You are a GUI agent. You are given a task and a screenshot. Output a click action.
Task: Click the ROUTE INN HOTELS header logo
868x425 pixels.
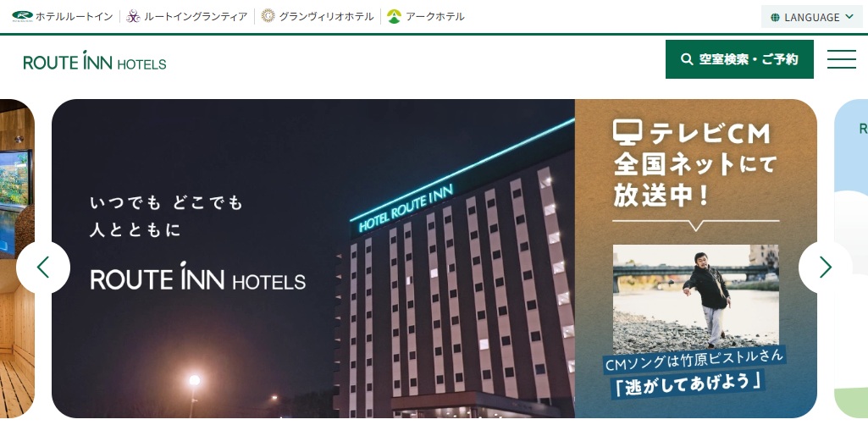tap(95, 60)
